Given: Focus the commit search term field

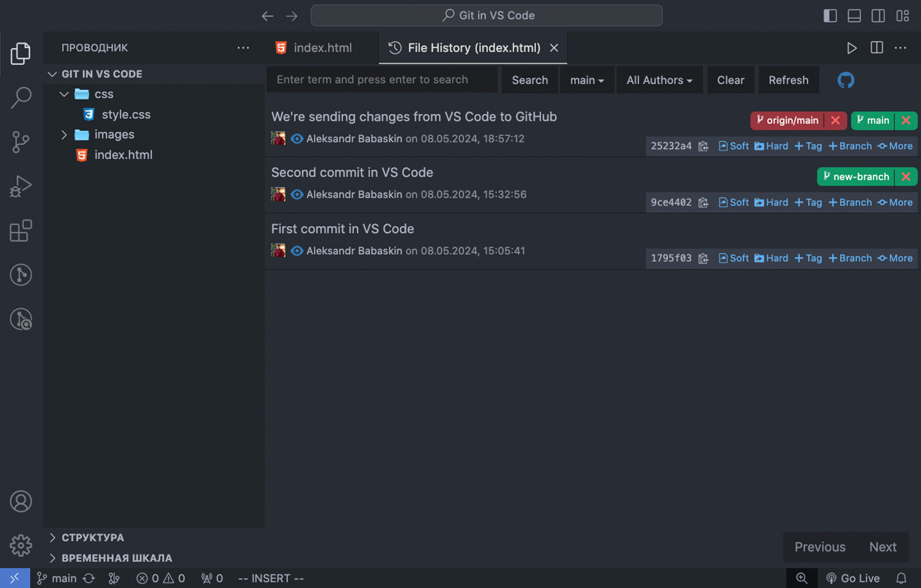Looking at the screenshot, I should pos(382,80).
